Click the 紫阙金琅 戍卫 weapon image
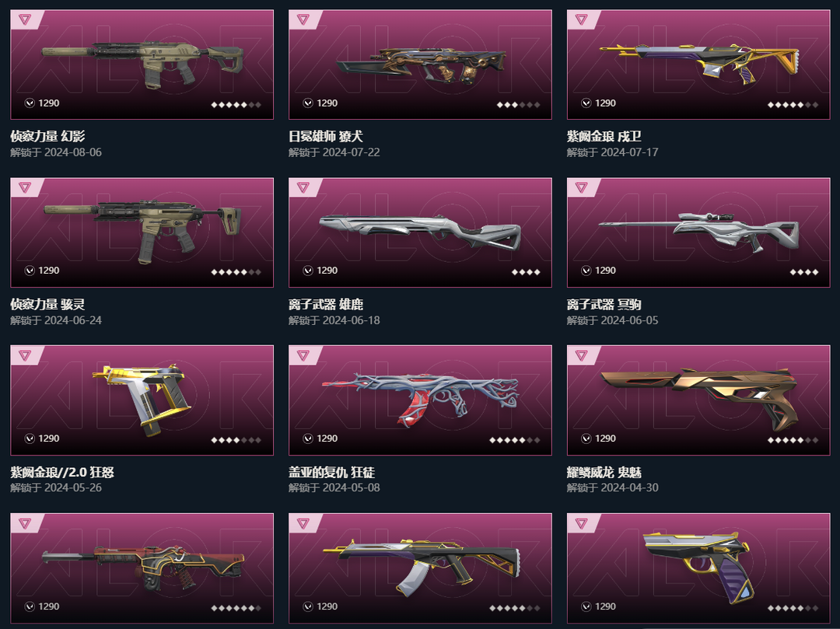 pyautogui.click(x=698, y=65)
